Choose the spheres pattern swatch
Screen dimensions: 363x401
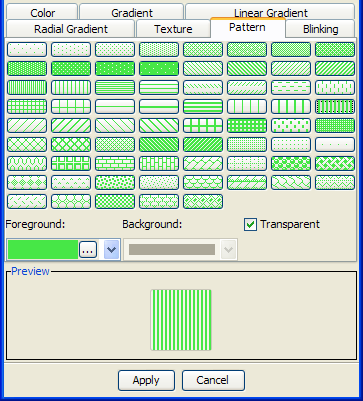pos(291,164)
